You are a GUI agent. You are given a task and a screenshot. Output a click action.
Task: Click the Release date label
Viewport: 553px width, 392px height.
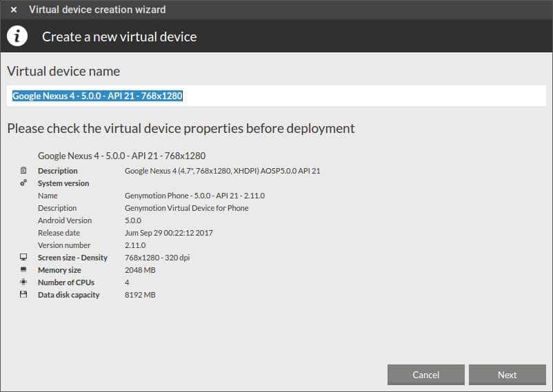click(x=59, y=233)
